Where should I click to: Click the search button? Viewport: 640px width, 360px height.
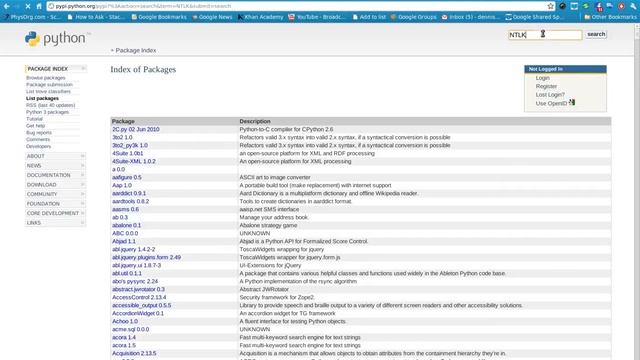596,34
